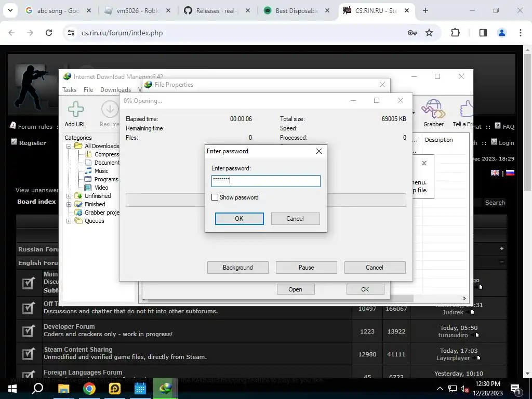
Task: Open Chrome three-dot menu
Action: (521, 33)
